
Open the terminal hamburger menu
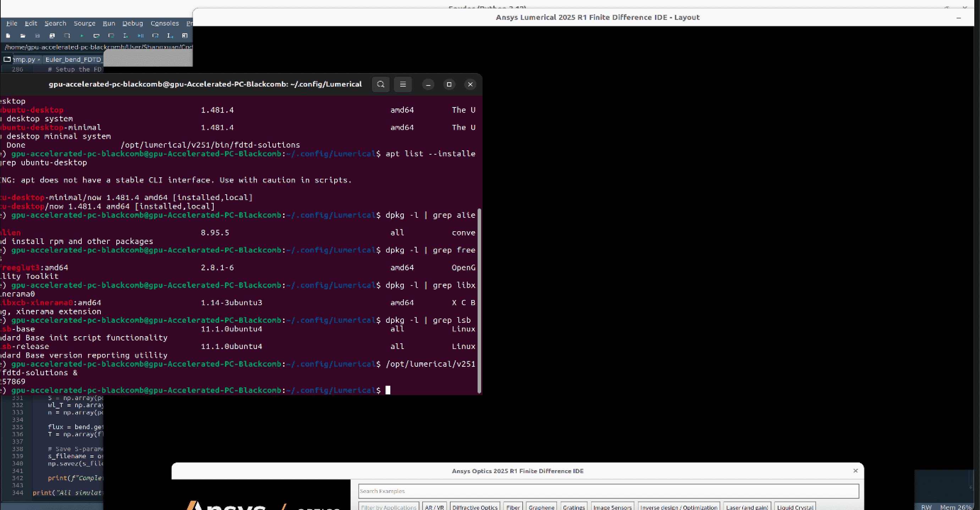tap(403, 84)
